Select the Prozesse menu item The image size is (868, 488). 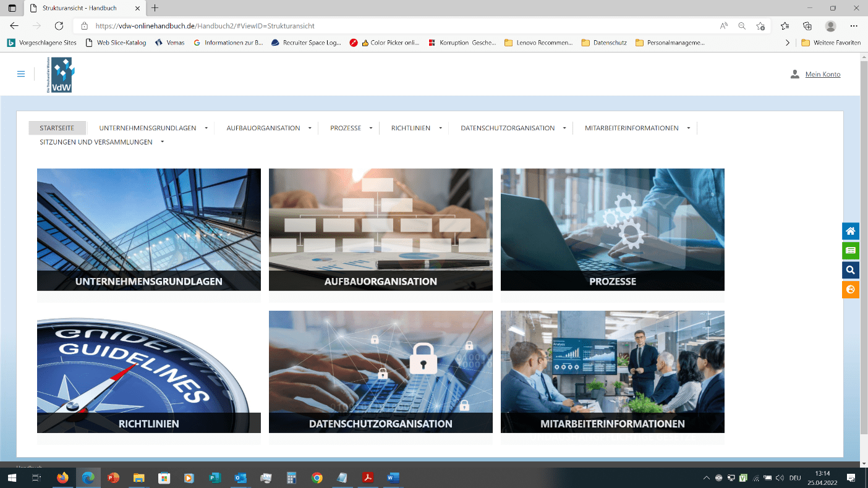point(346,128)
